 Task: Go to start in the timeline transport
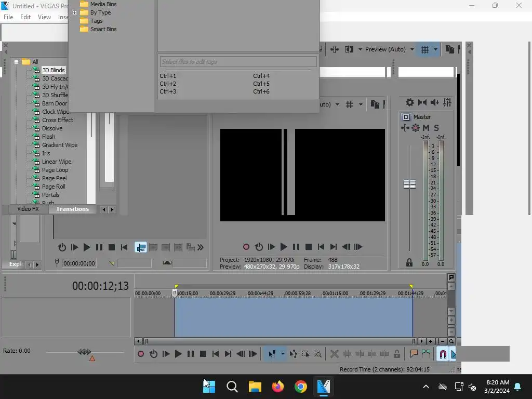pyautogui.click(x=216, y=354)
